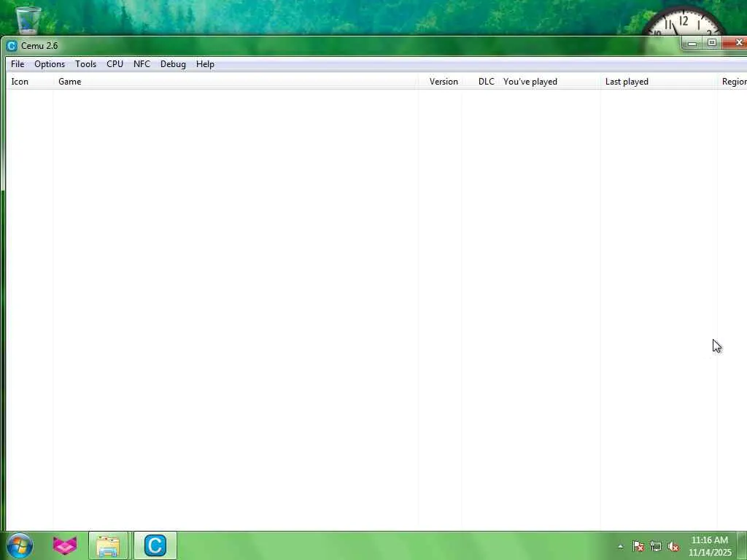Minimize the Cemu window

tap(692, 43)
